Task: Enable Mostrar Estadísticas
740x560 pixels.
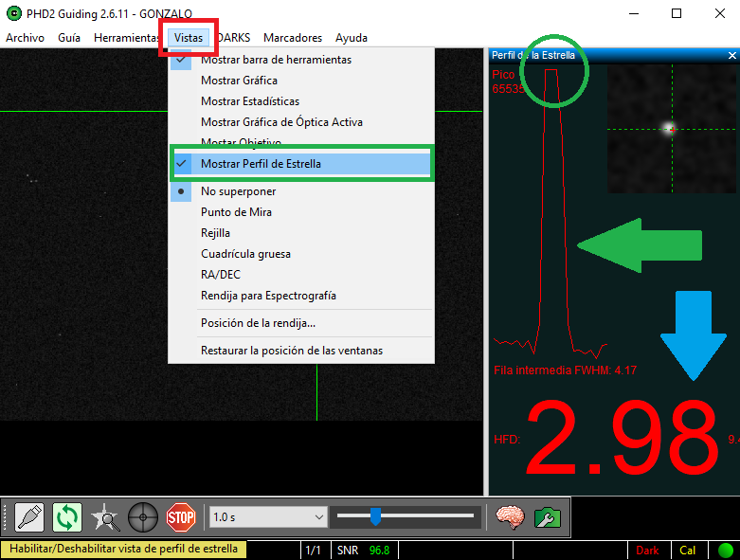Action: (301, 101)
